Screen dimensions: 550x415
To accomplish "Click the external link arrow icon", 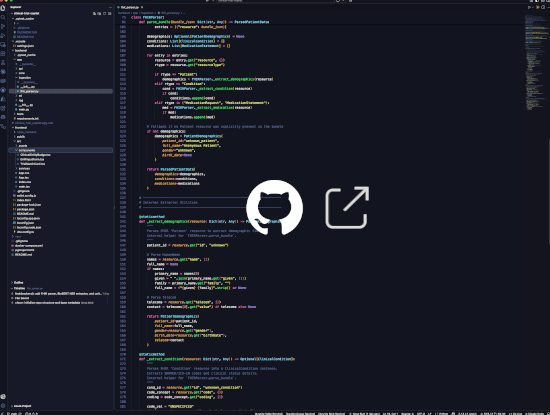I will point(347,207).
